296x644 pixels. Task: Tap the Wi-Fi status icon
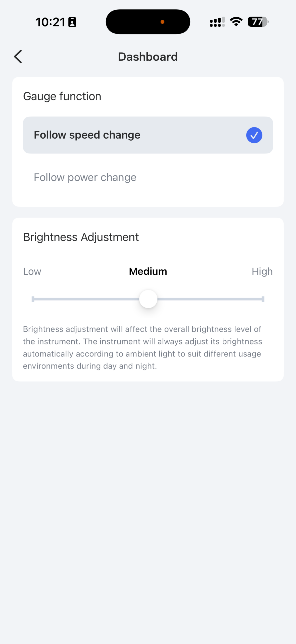[x=236, y=22]
